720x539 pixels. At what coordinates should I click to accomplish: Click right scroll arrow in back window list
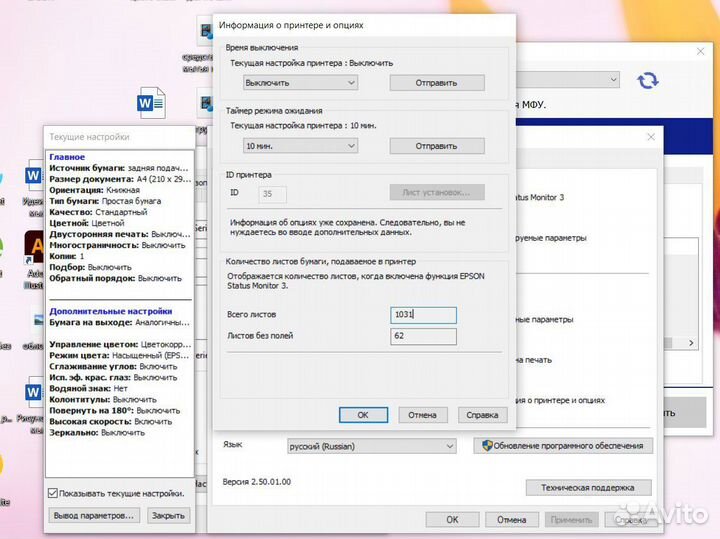pos(691,343)
